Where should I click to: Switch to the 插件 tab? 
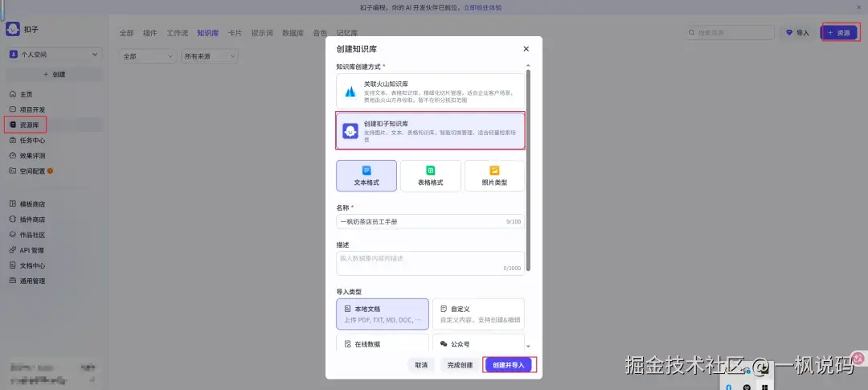click(150, 33)
